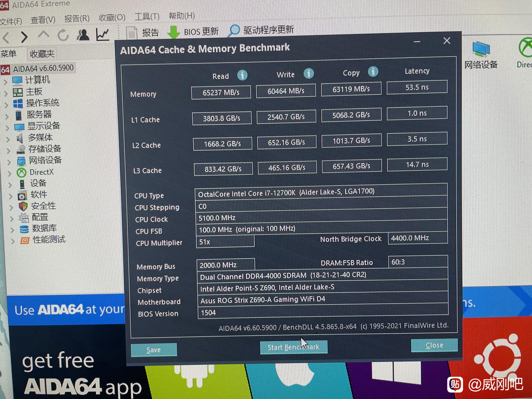
Task: Open the 帮助(H) menu
Action: (x=182, y=16)
